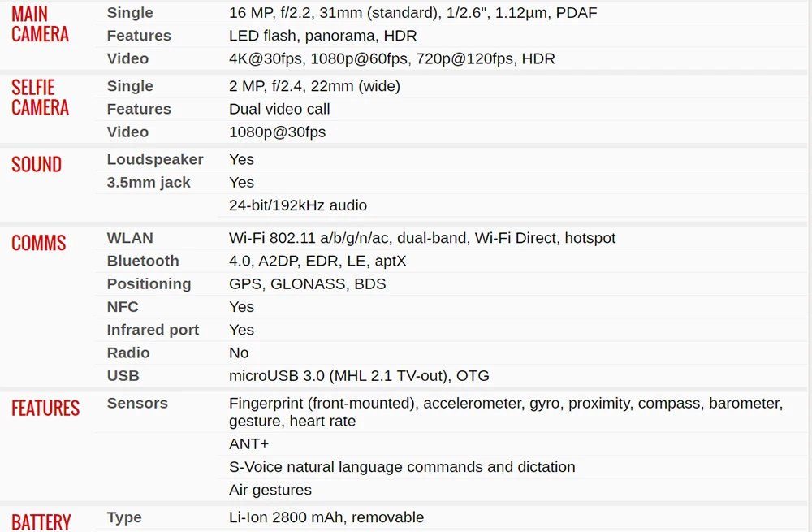Click the FEATURES section heading
Image resolution: width=812 pixels, height=532 pixels.
45,409
